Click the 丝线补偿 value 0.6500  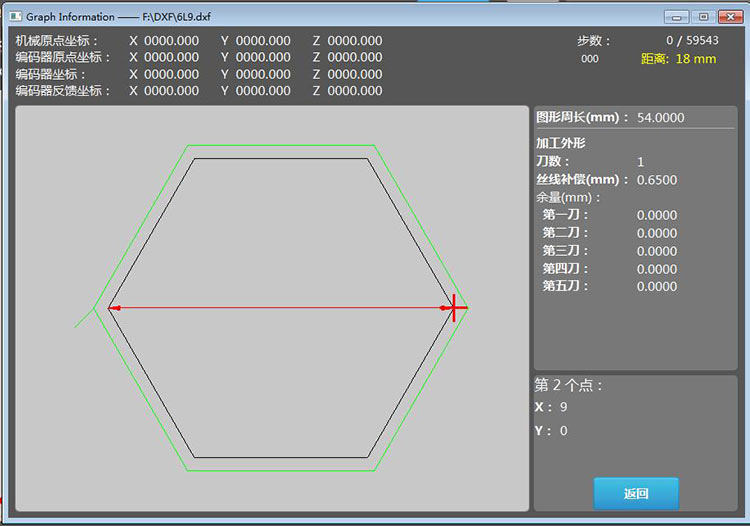pyautogui.click(x=657, y=180)
